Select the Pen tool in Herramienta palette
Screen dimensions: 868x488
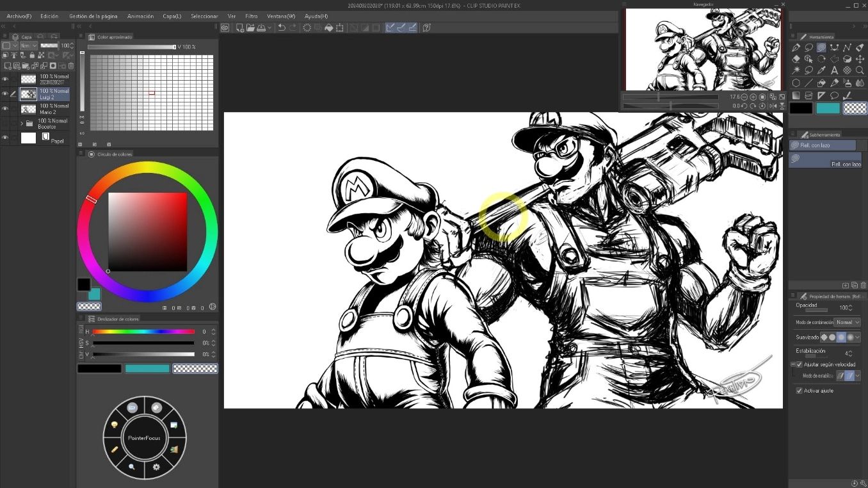796,47
